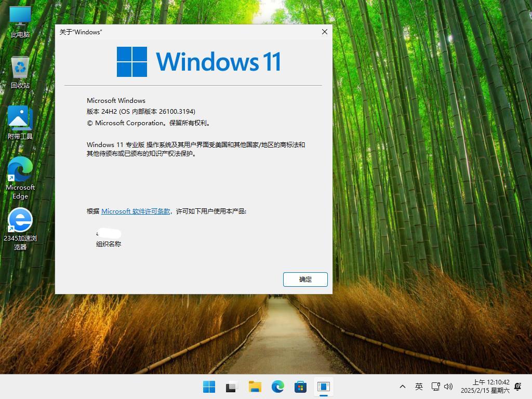The image size is (532, 399).
Task: Click the Microsoft Windows product name text
Action: coord(116,100)
